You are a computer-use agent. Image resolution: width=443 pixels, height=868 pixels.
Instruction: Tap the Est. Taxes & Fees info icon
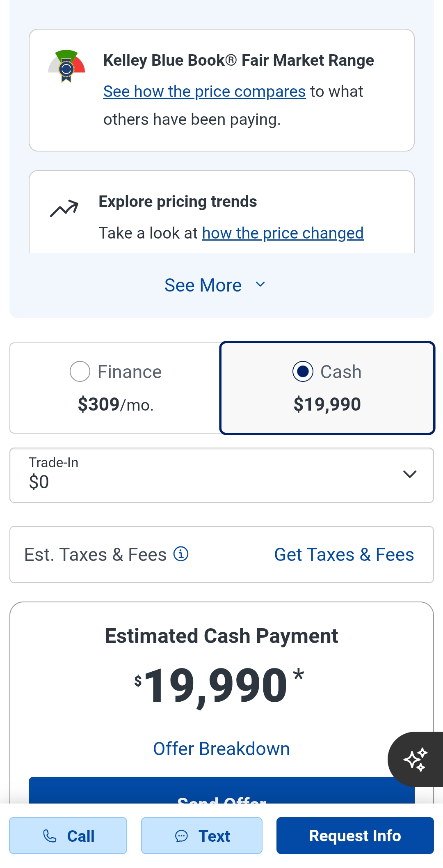point(181,554)
